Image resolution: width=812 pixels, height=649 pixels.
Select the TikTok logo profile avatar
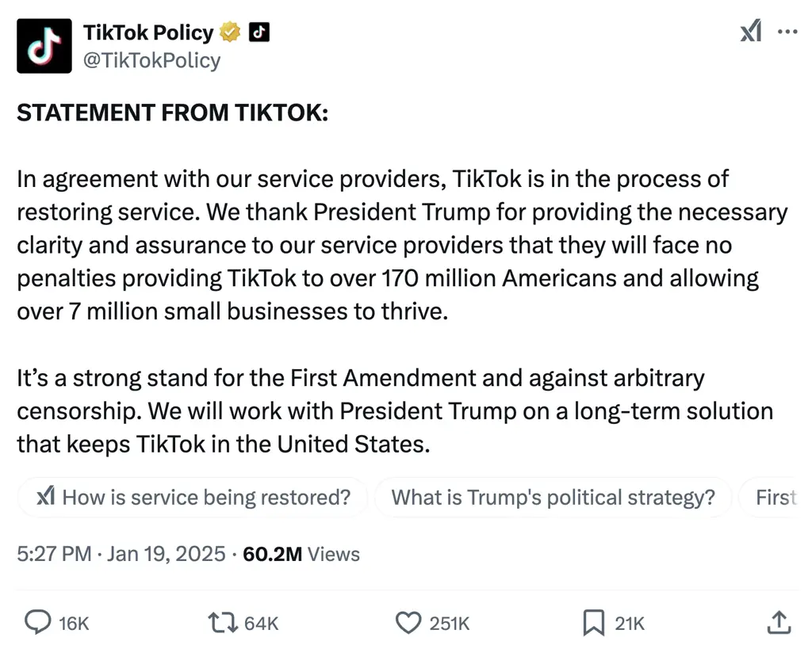click(x=44, y=45)
